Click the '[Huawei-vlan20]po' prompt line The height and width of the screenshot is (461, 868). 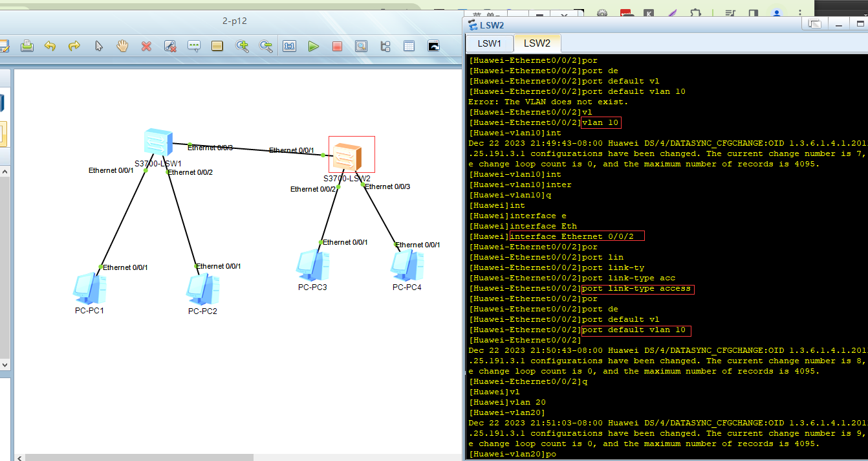pos(512,454)
